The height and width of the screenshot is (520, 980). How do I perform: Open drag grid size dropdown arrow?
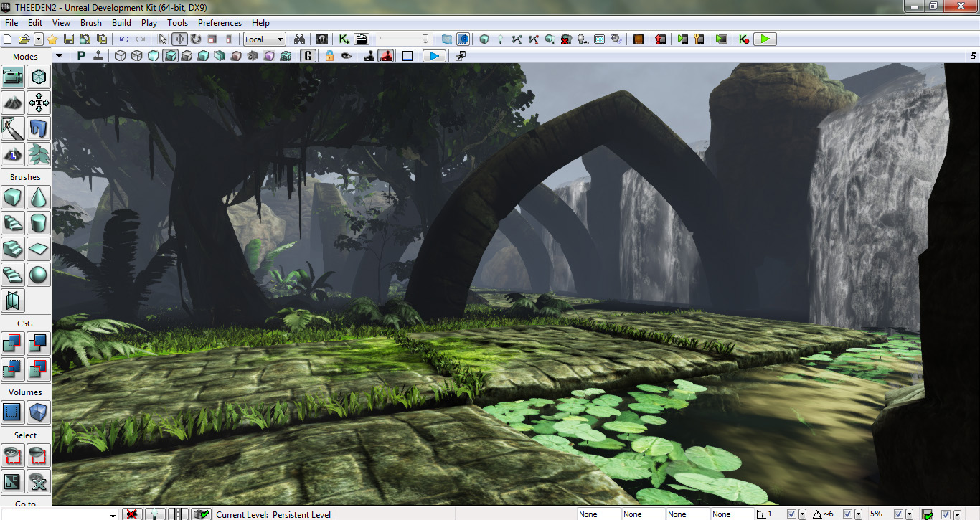802,514
